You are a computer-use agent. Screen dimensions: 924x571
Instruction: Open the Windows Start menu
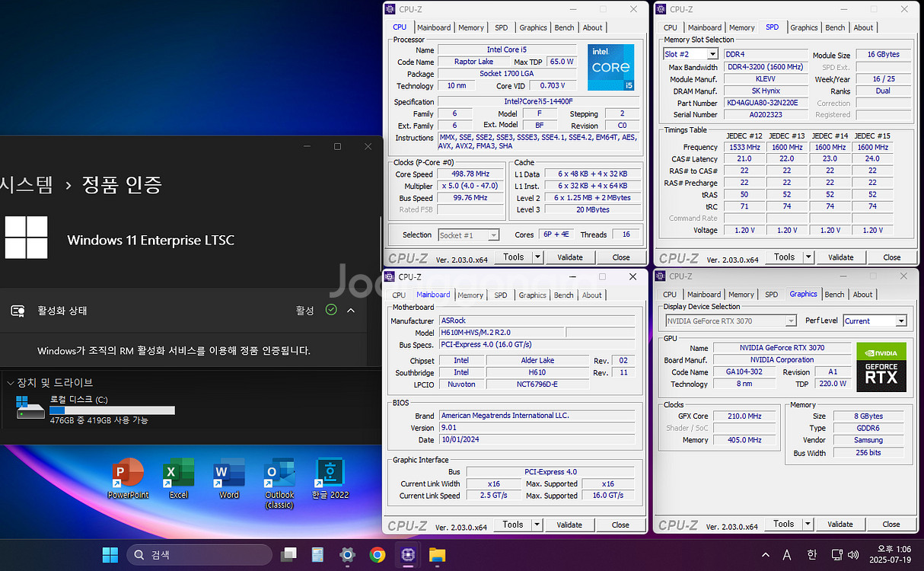point(110,554)
